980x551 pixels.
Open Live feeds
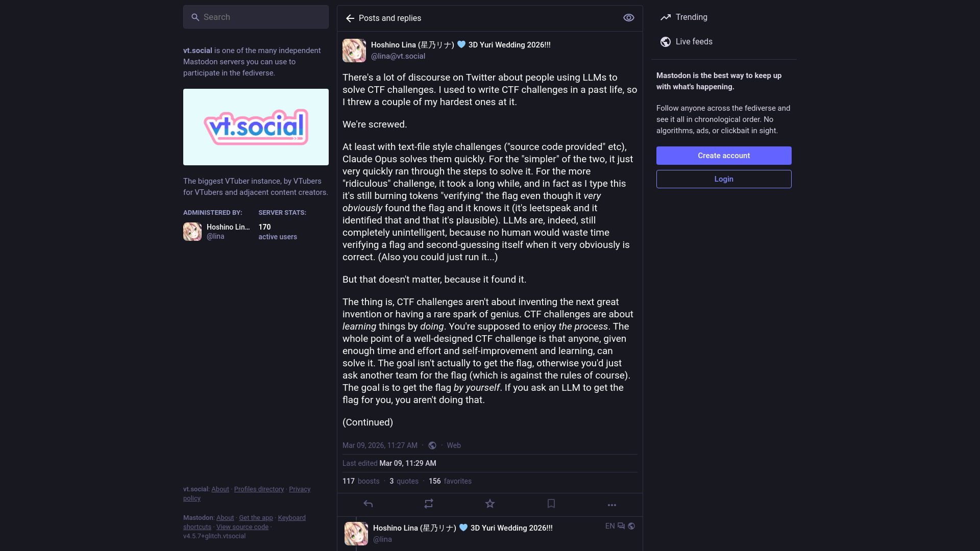click(x=694, y=42)
